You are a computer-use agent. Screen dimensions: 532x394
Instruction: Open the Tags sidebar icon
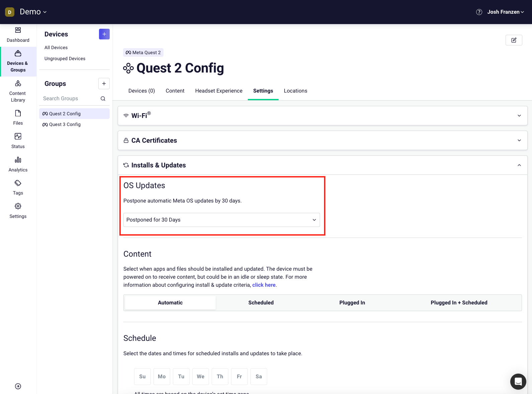tap(18, 183)
